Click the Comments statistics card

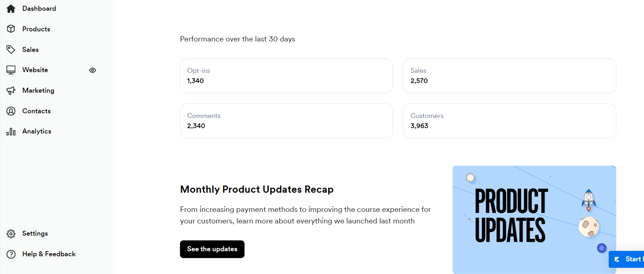coord(286,121)
